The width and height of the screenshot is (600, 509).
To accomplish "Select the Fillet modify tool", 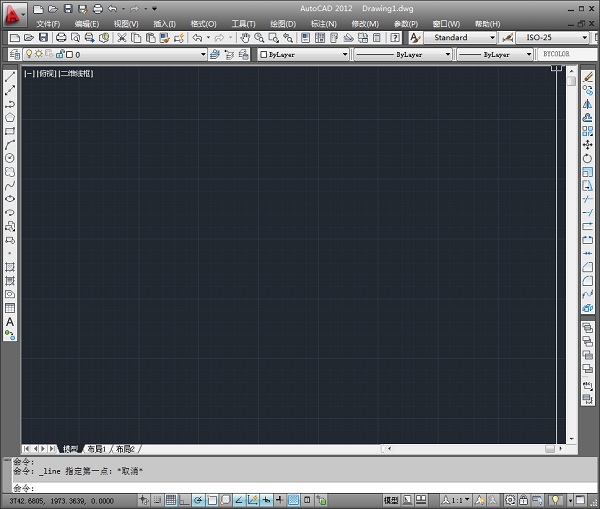I will pyautogui.click(x=587, y=281).
